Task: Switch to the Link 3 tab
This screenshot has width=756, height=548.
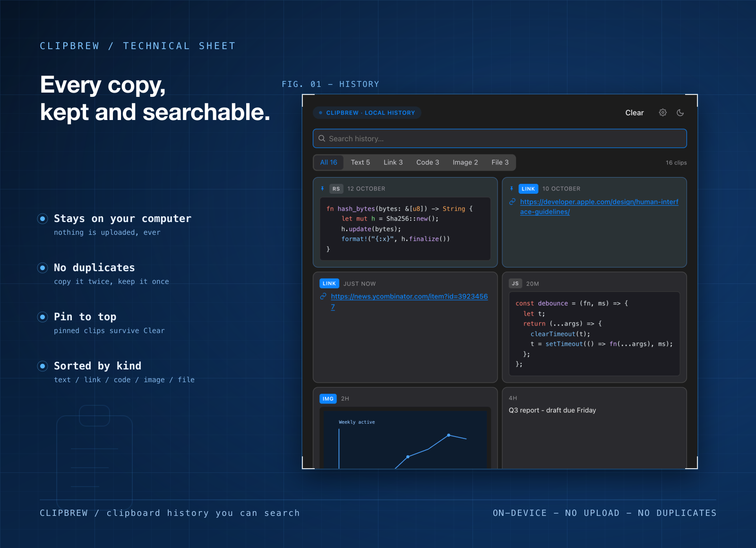Action: coord(393,163)
